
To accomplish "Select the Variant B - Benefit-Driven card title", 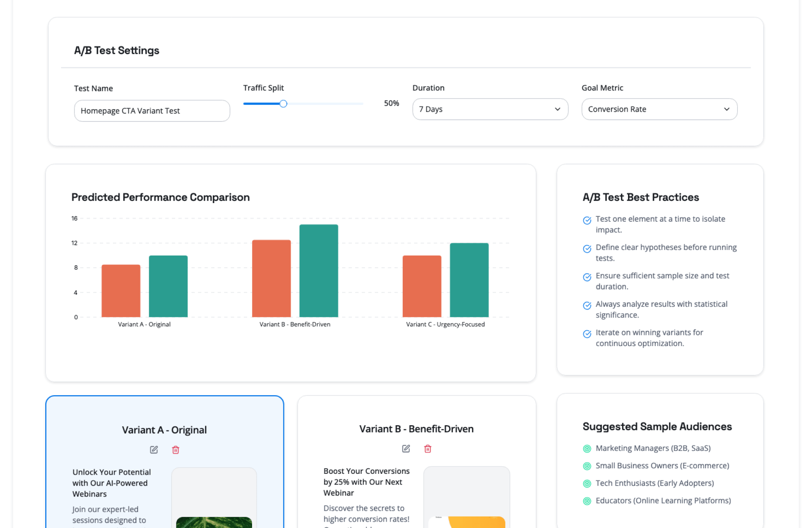I will pyautogui.click(x=416, y=429).
